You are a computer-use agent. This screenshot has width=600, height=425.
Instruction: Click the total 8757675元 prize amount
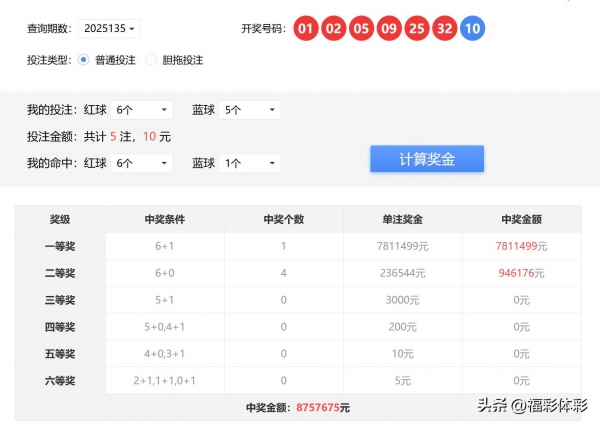(x=324, y=408)
